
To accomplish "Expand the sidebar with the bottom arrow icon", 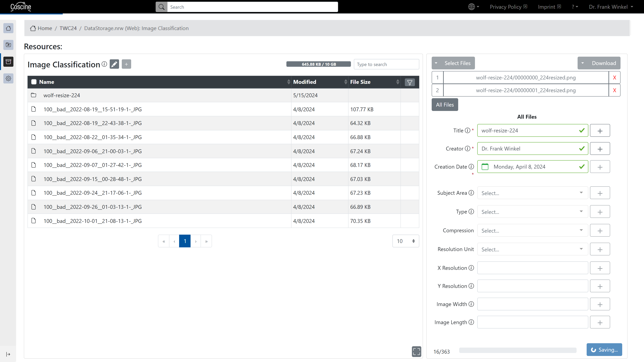I will pyautogui.click(x=8, y=354).
